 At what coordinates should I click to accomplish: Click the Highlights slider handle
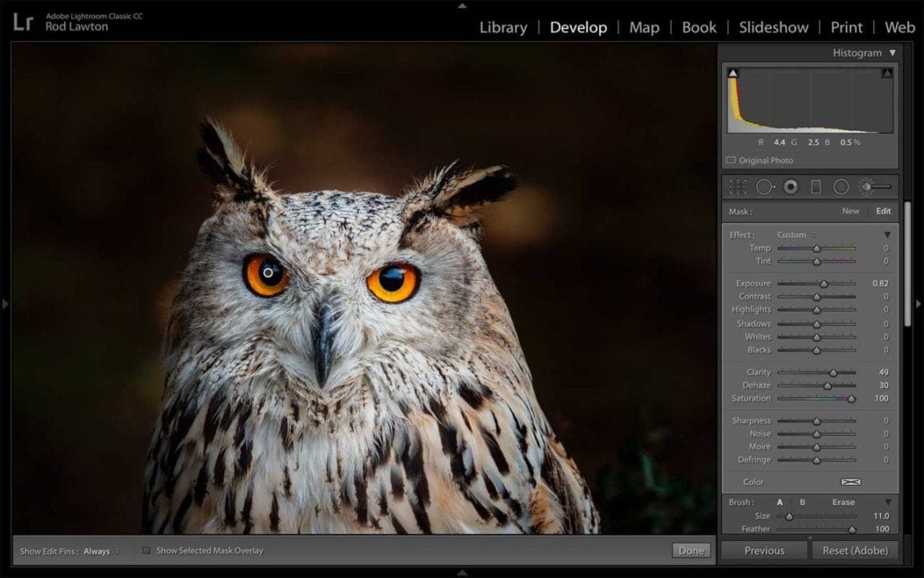[x=817, y=310]
